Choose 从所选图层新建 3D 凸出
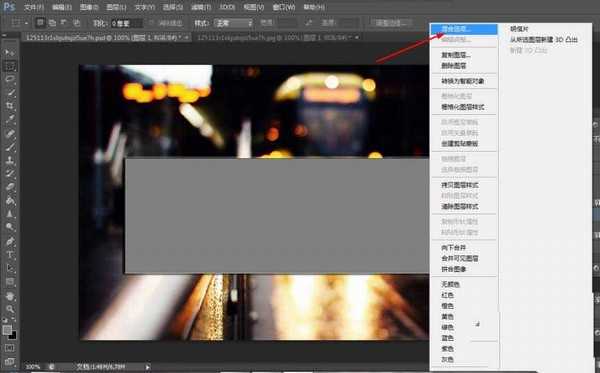Screen dimensions: 600x373 (544, 40)
